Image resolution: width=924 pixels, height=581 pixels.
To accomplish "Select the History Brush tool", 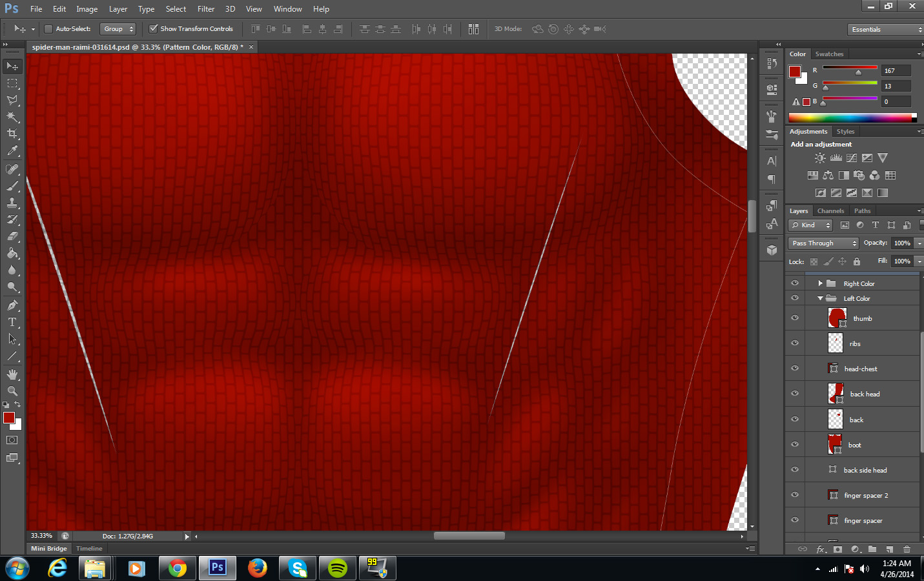I will click(x=12, y=219).
